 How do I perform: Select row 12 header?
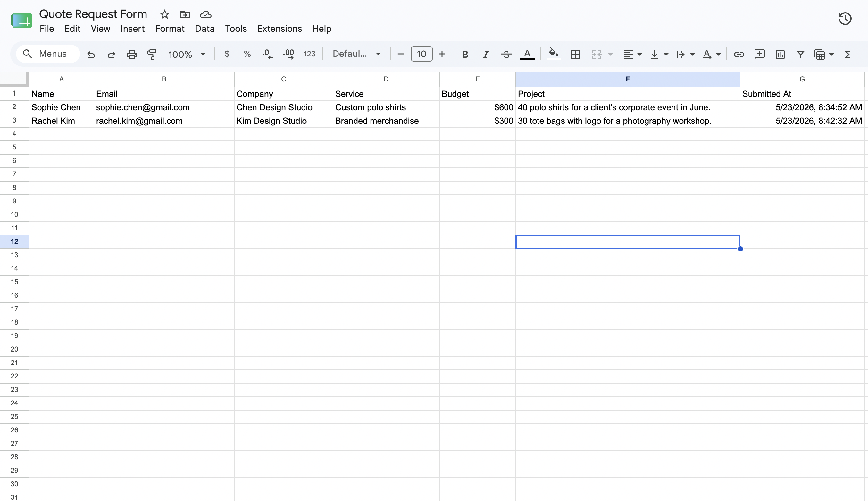tap(14, 242)
